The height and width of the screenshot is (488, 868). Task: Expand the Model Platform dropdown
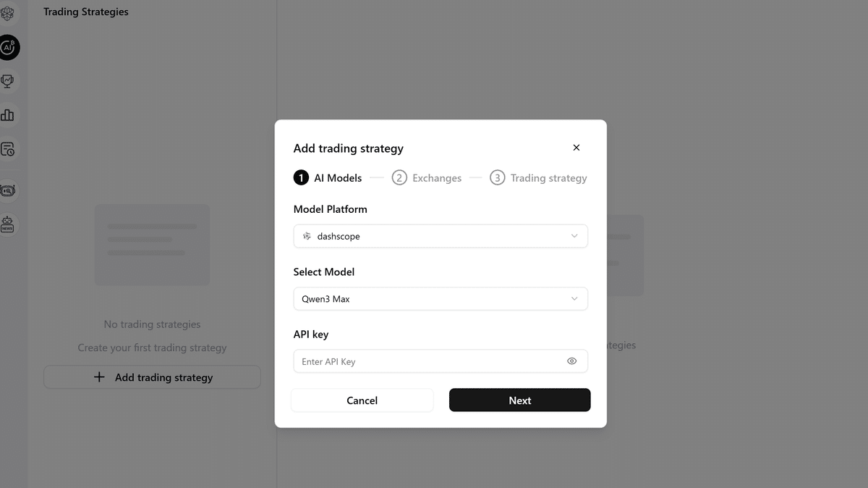point(440,237)
